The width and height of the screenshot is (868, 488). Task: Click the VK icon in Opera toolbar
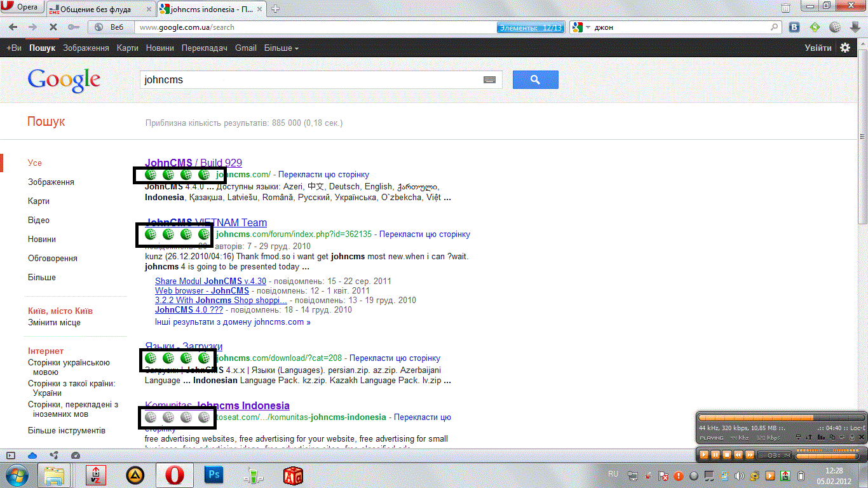794,27
